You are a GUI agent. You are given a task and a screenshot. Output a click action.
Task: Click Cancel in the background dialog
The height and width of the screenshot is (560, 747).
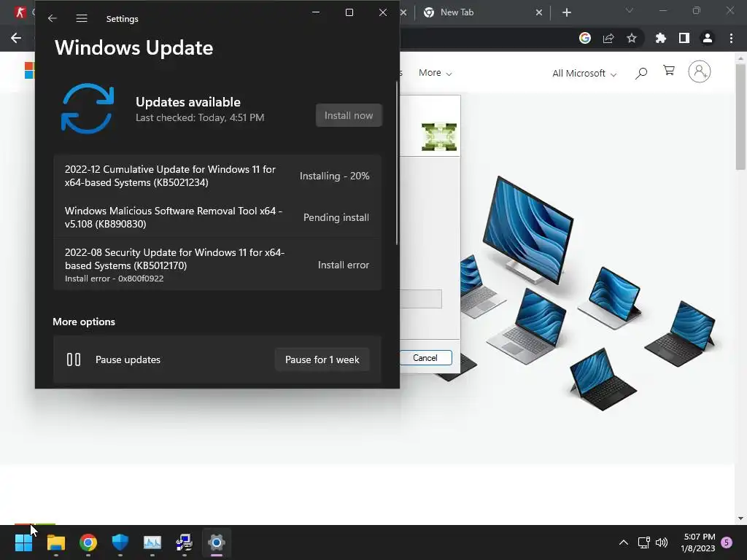[425, 357]
